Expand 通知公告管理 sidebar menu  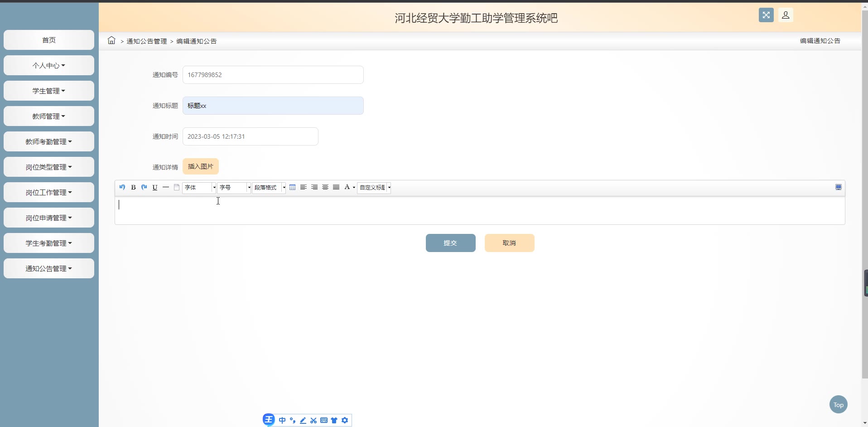(x=49, y=268)
